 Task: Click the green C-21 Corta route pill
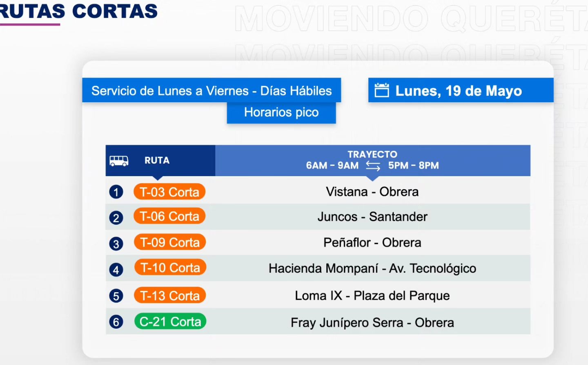point(170,322)
